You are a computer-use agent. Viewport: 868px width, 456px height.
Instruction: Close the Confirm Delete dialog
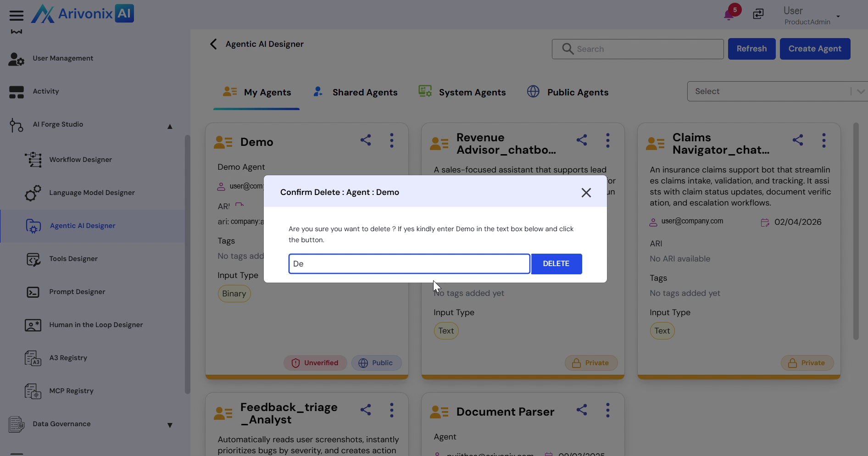click(x=586, y=193)
